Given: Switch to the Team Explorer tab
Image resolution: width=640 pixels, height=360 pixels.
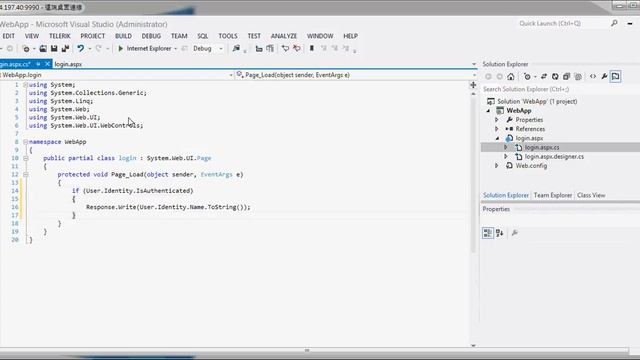Looking at the screenshot, I should coord(553,195).
